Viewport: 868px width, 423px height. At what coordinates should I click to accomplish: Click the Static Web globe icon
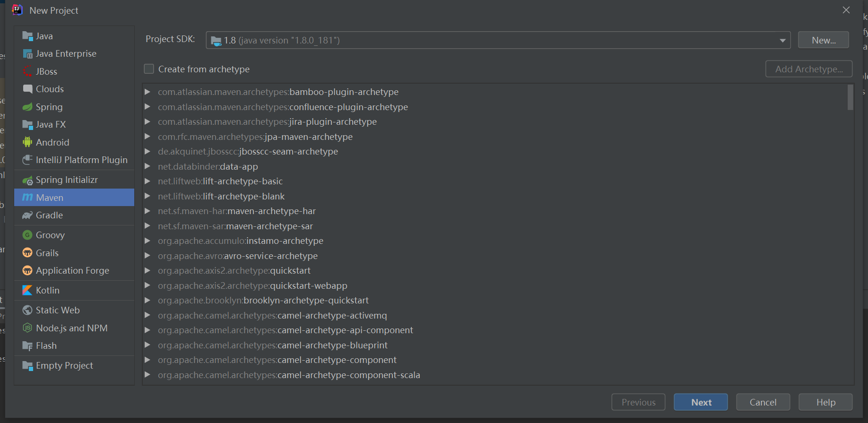[27, 310]
